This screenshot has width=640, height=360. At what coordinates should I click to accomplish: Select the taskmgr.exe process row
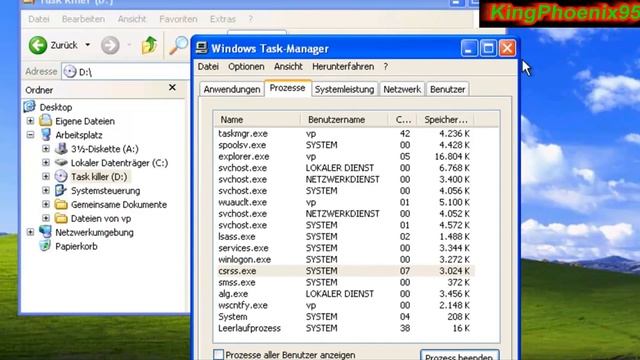point(344,133)
